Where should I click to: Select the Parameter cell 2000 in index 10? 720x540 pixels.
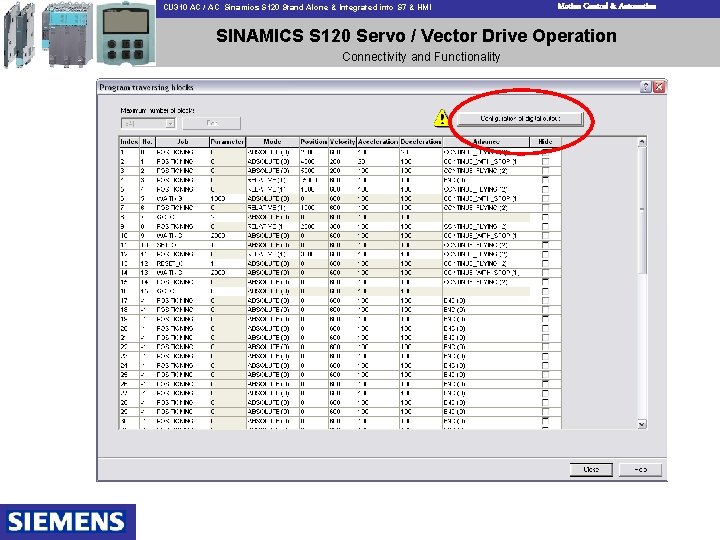point(228,236)
